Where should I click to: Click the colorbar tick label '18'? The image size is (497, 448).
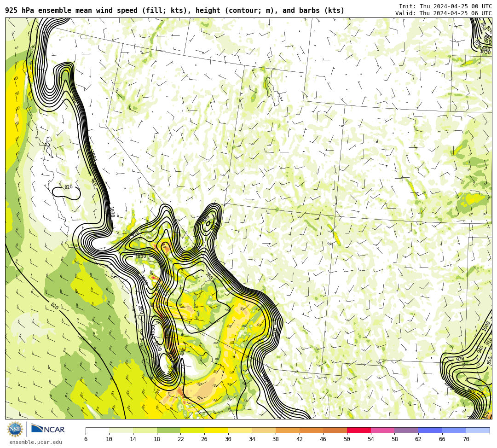pos(157,439)
